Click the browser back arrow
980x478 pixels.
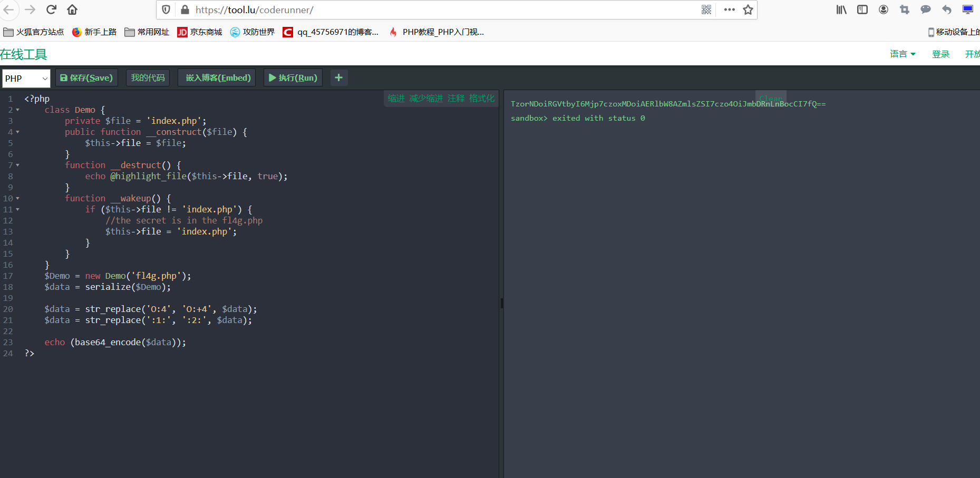click(x=8, y=9)
